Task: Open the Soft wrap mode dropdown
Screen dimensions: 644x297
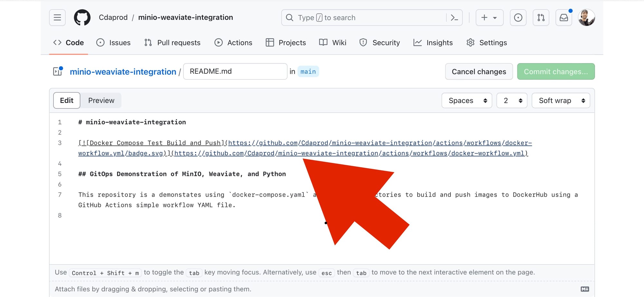Action: (561, 100)
